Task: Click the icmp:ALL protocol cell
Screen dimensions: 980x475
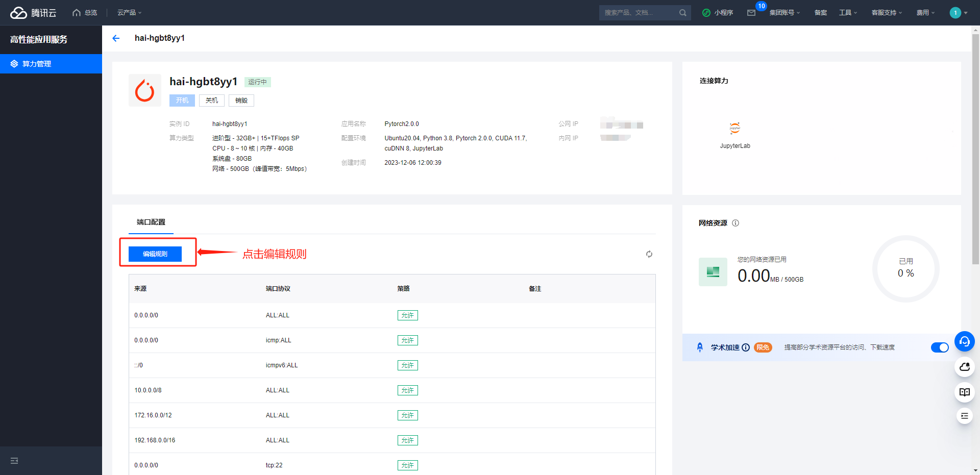Action: click(279, 340)
